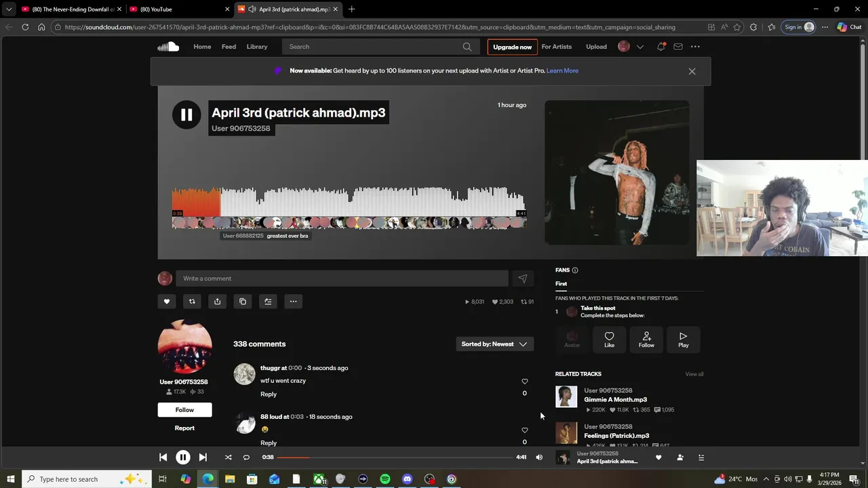Click the fans Follow step button
The width and height of the screenshot is (868, 488).
coord(646,340)
